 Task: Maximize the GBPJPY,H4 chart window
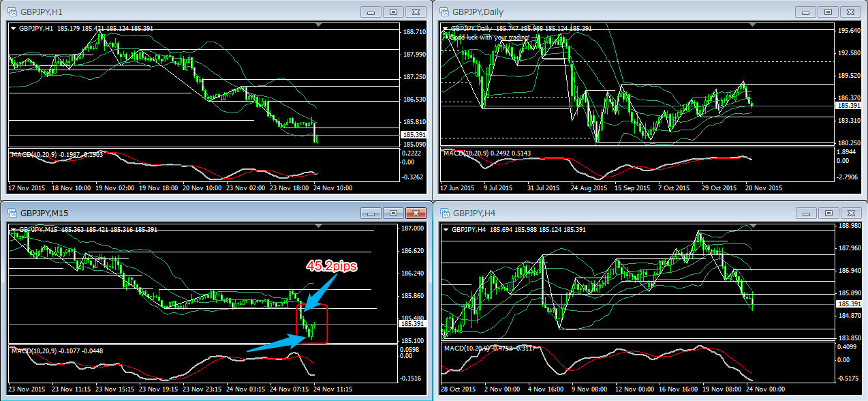click(x=827, y=213)
